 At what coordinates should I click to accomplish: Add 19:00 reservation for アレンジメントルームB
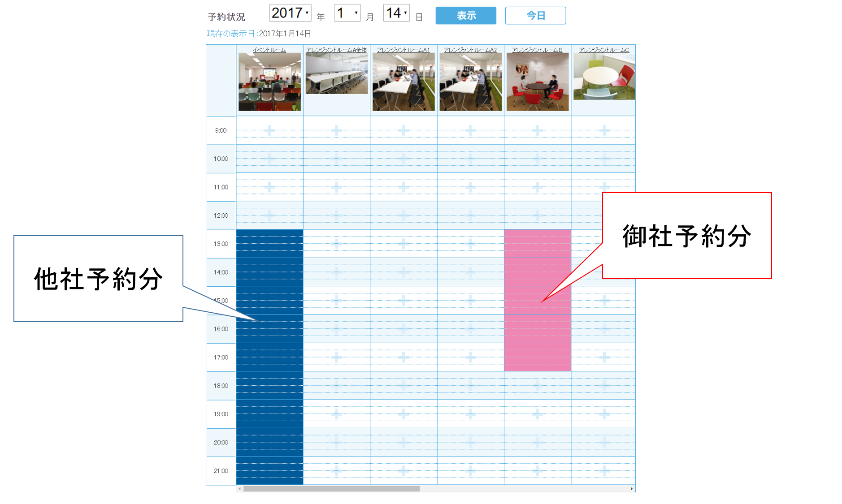[537, 414]
